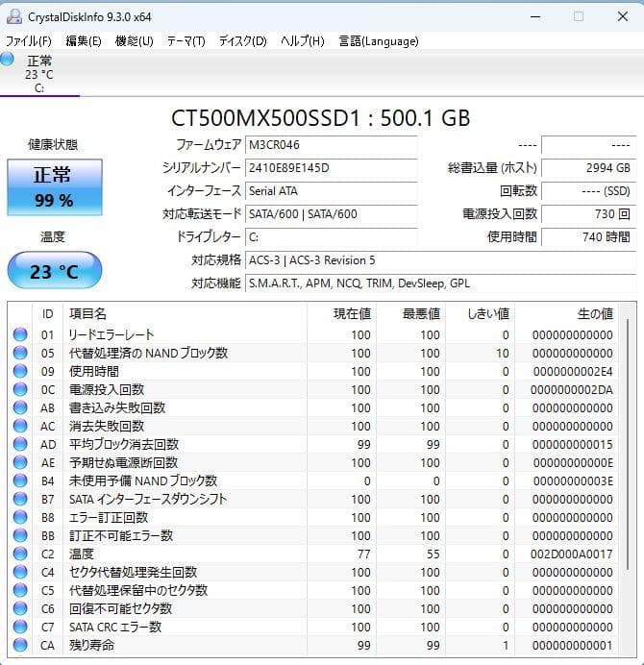Minimize the CrystalDiskInfo window
This screenshot has height=665, width=644.
point(535,17)
